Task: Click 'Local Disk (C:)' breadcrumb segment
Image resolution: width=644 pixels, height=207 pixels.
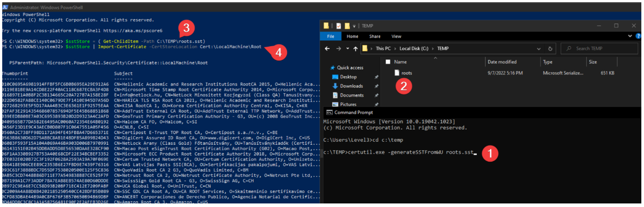Action: (x=415, y=49)
